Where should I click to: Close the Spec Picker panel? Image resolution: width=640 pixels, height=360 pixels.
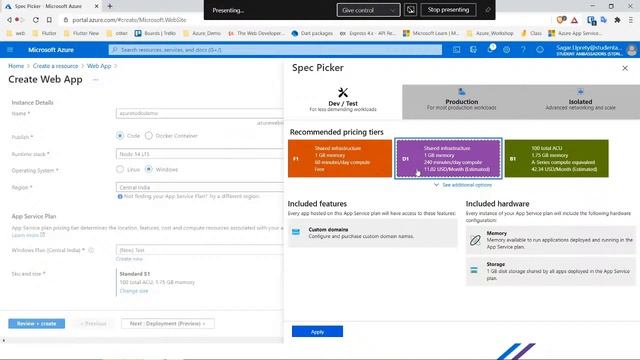625,68
